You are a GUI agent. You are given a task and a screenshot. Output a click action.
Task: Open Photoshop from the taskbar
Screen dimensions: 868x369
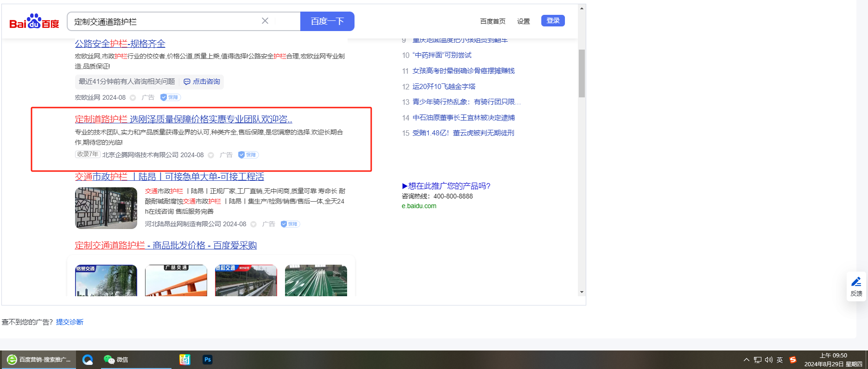tap(207, 359)
